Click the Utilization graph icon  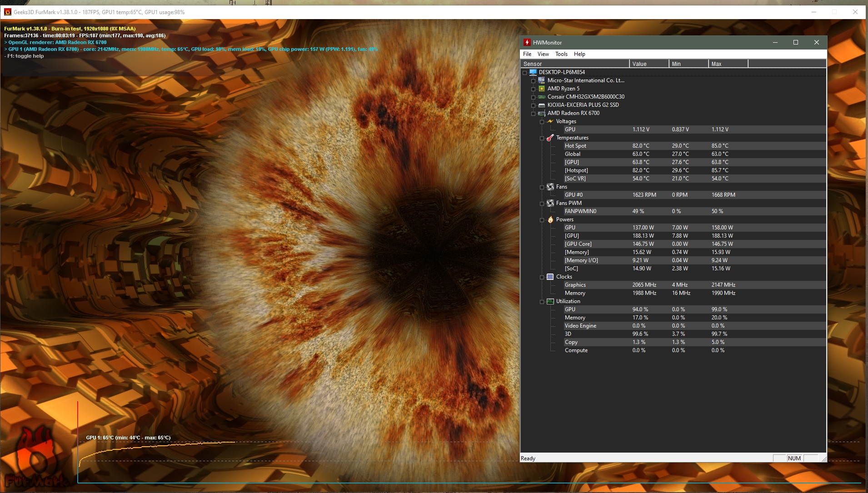click(550, 301)
